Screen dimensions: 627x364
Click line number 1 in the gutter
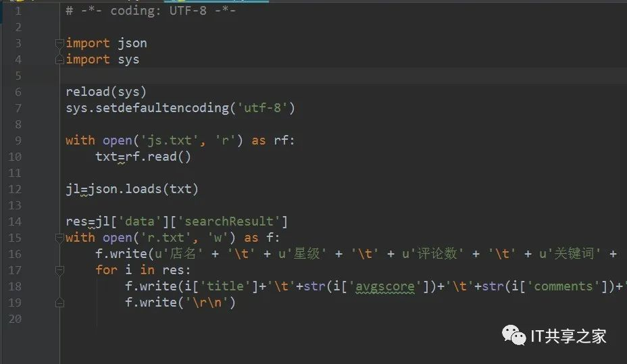pyautogui.click(x=18, y=11)
